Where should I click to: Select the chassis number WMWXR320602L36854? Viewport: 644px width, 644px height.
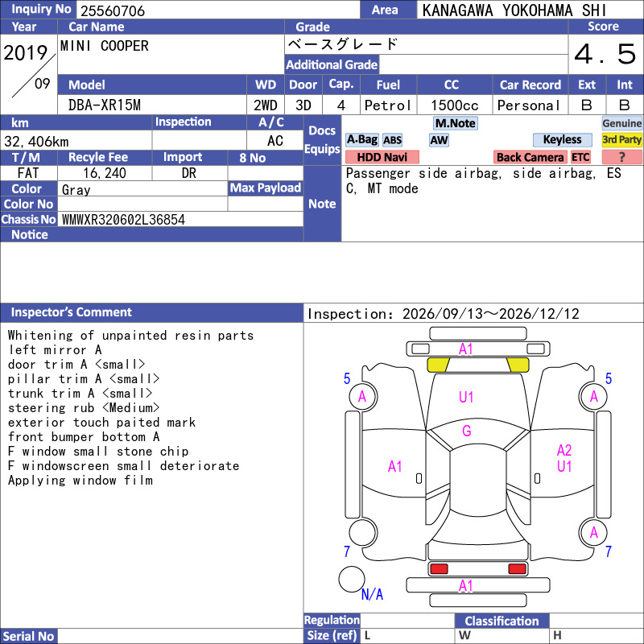[123, 220]
